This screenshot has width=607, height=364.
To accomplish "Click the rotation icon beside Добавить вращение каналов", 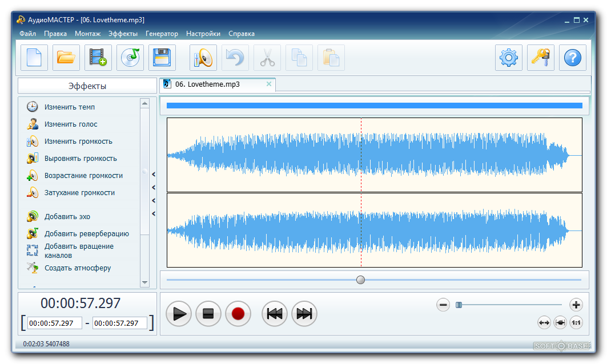I will tap(33, 250).
